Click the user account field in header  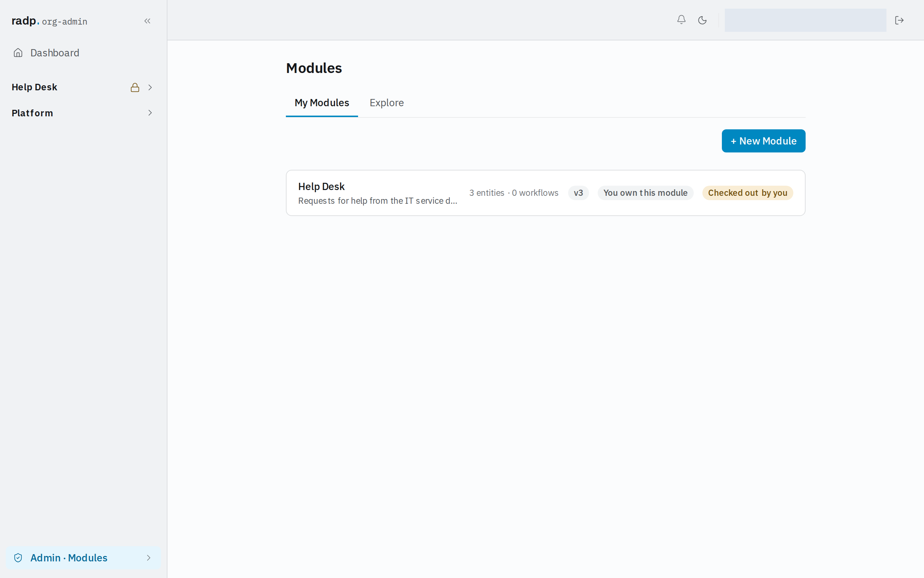click(x=805, y=20)
